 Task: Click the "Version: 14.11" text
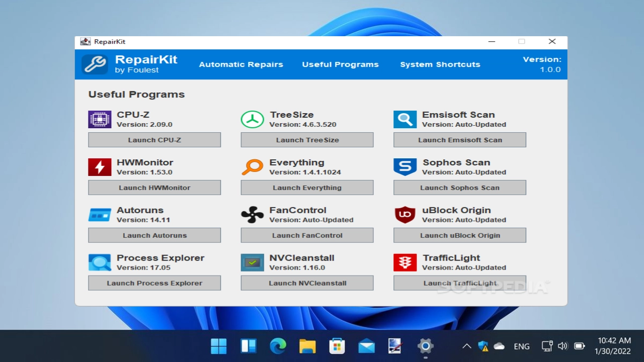point(143,220)
